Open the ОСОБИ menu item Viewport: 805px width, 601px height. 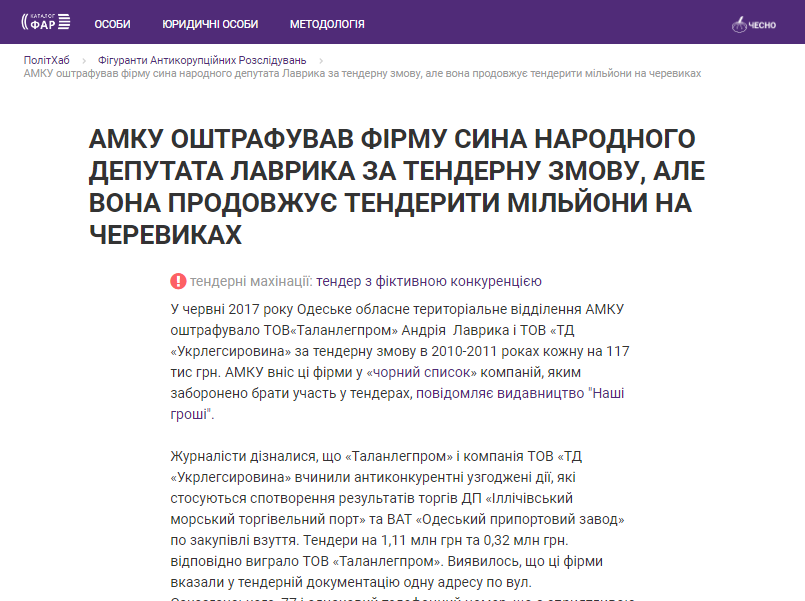coord(112,24)
